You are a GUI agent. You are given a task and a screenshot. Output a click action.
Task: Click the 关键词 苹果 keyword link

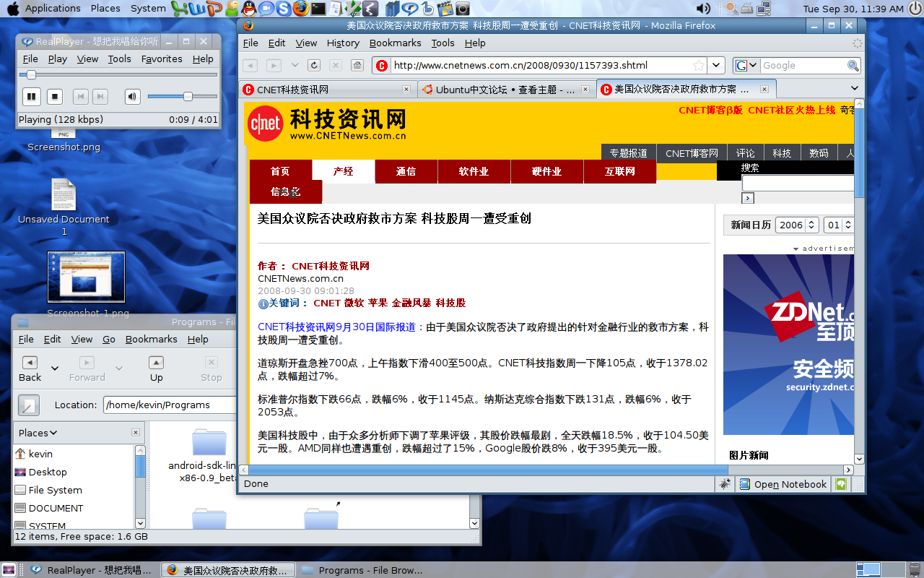point(378,303)
